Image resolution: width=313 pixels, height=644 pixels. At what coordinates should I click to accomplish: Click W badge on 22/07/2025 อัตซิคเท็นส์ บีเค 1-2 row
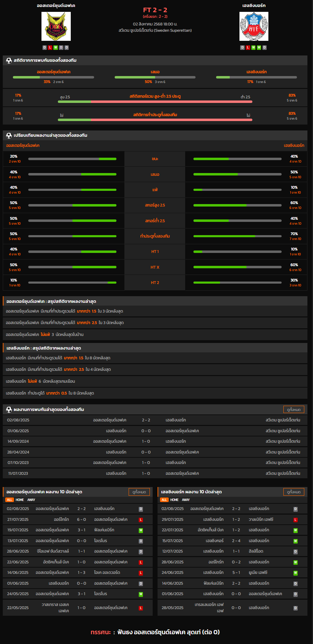point(295,530)
